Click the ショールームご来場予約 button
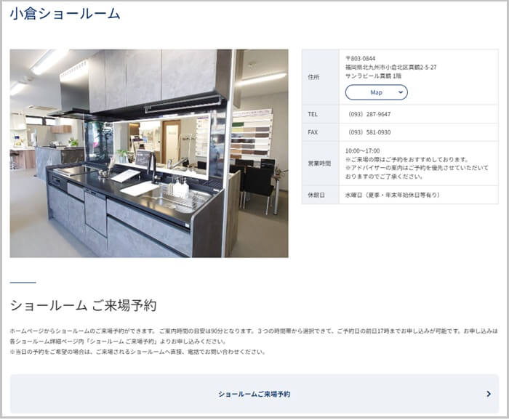 254,394
